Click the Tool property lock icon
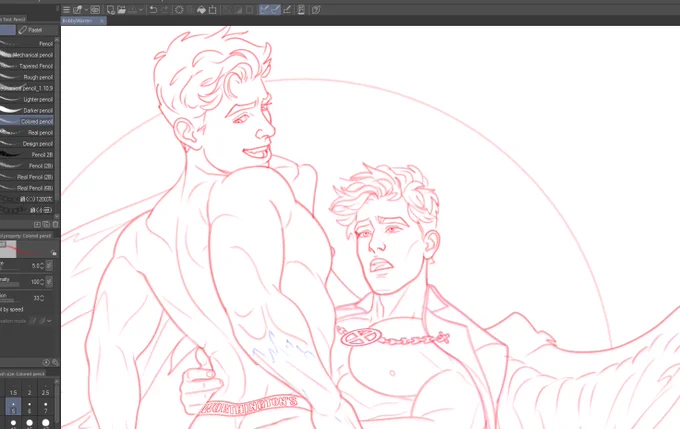 click(x=53, y=252)
